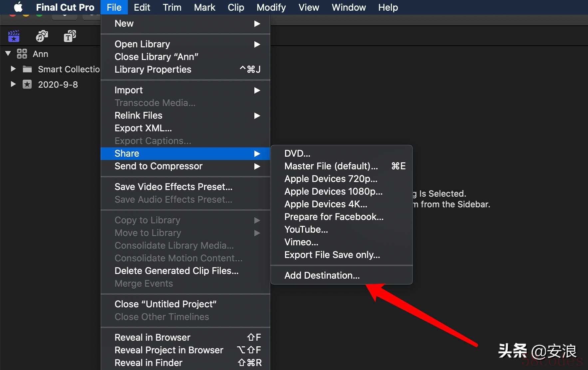The width and height of the screenshot is (588, 370).
Task: Select DVD... in the Share submenu
Action: point(342,154)
